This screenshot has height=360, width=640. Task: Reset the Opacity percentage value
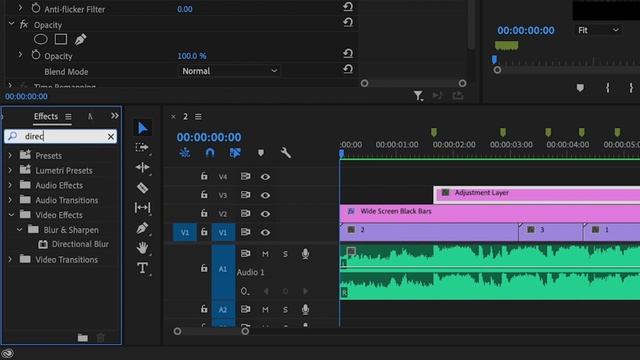tap(348, 53)
